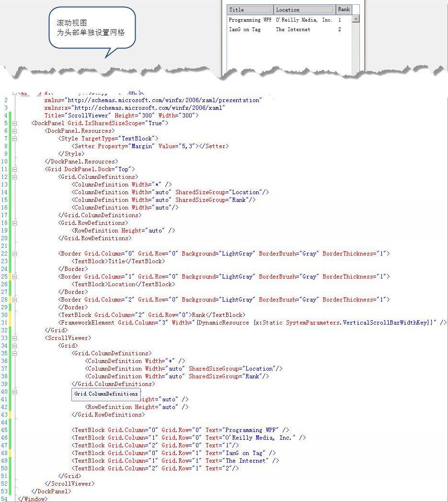
Task: Click the xmlns:x declaration on line 3
Action: tap(134, 108)
